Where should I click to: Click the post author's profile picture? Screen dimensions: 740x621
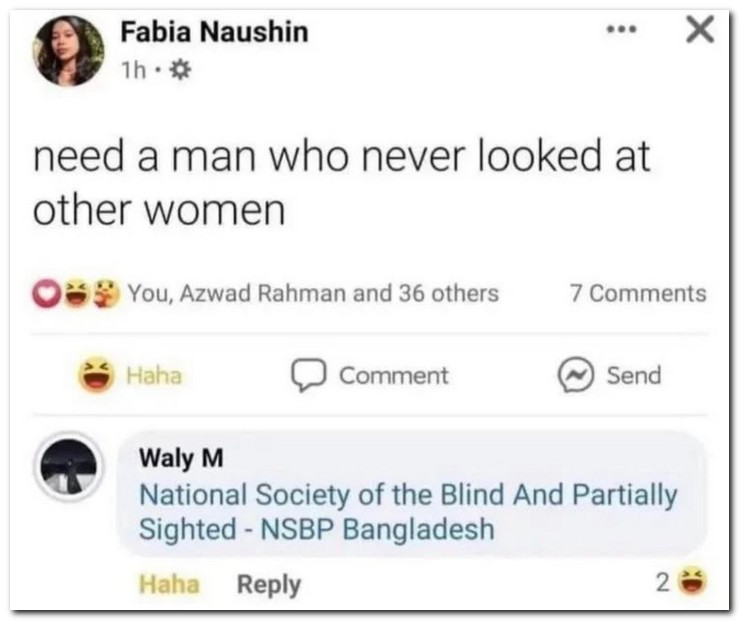pos(69,51)
